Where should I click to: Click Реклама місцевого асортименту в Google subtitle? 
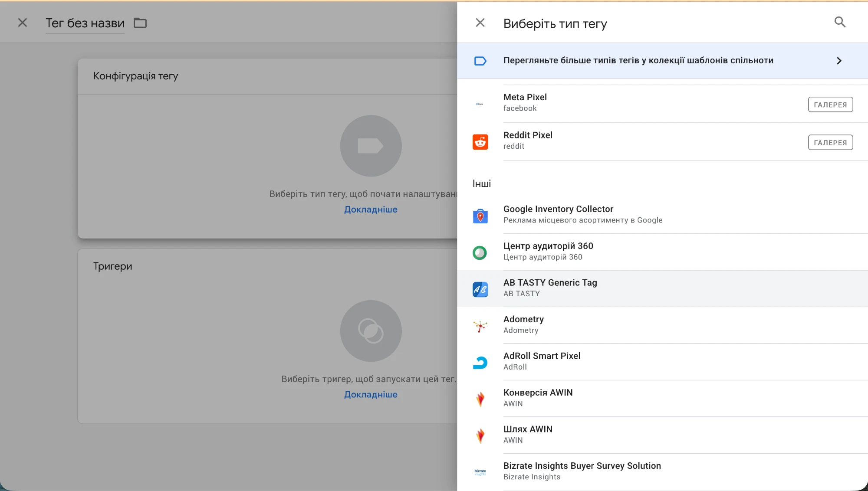(x=583, y=220)
